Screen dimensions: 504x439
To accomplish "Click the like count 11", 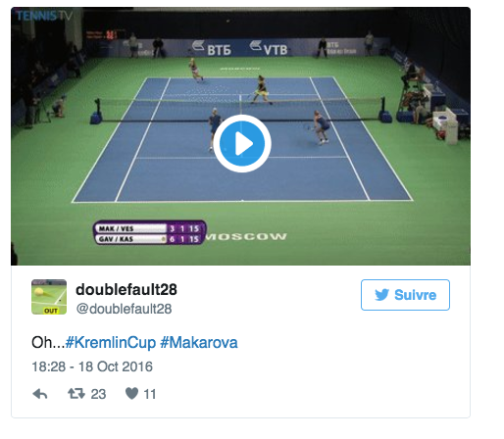I will [150, 394].
